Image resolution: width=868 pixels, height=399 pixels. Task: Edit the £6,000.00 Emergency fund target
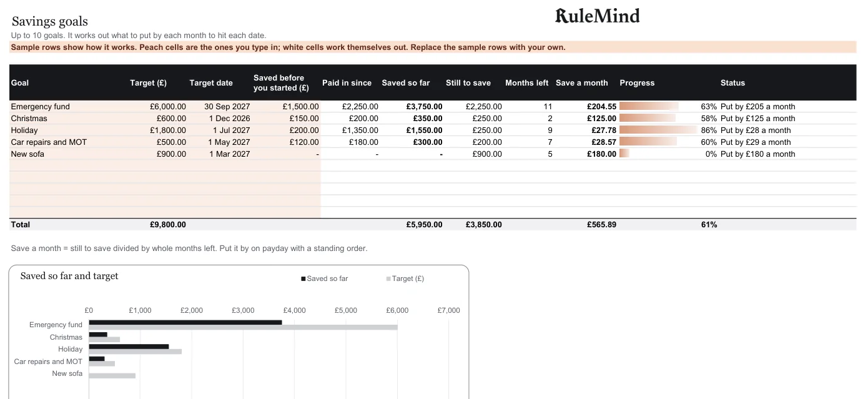(x=168, y=107)
